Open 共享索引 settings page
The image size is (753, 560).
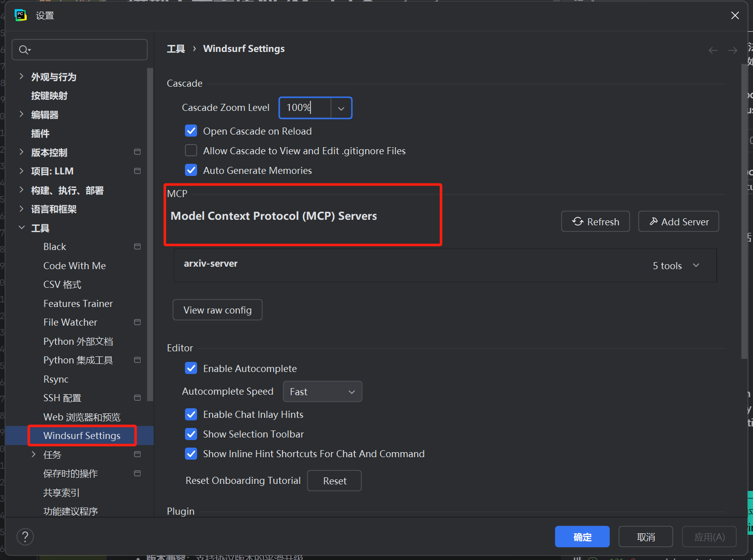[x=61, y=492]
